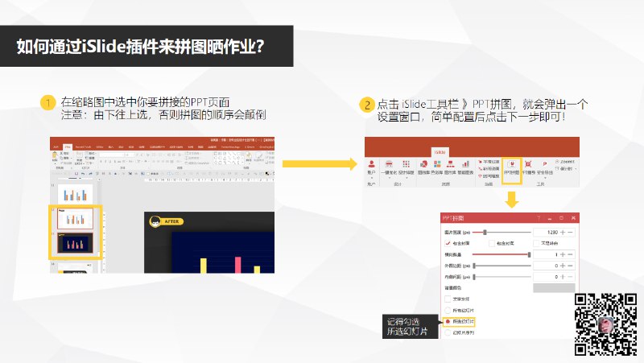
Task: Select slide 12 thumbnail with white chart
Action: (75, 218)
